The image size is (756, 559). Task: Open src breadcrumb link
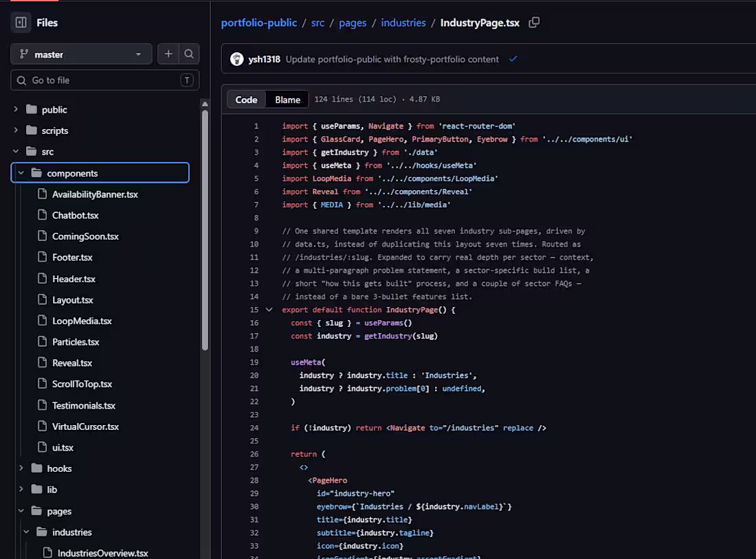click(318, 23)
